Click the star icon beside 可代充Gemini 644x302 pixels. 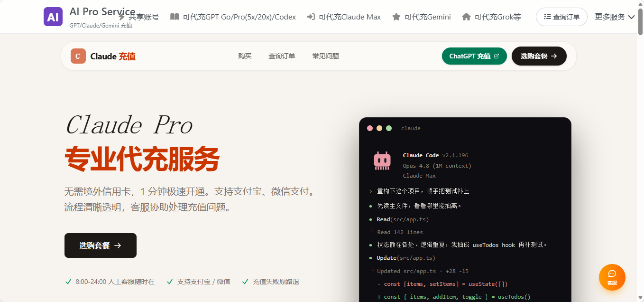tap(396, 17)
